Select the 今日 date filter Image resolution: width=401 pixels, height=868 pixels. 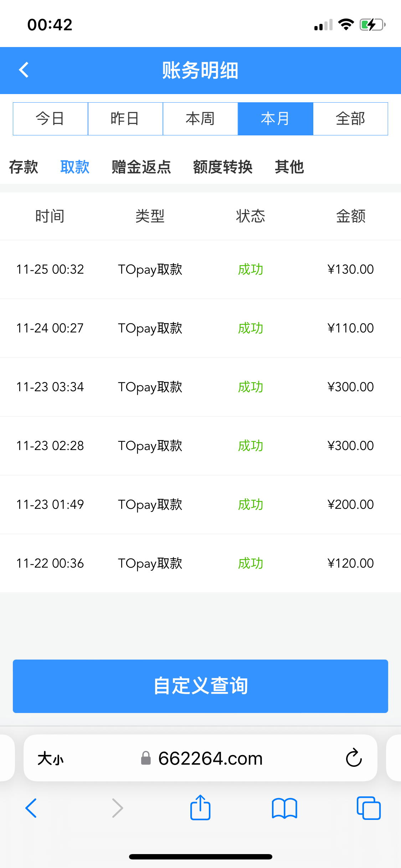tap(50, 119)
